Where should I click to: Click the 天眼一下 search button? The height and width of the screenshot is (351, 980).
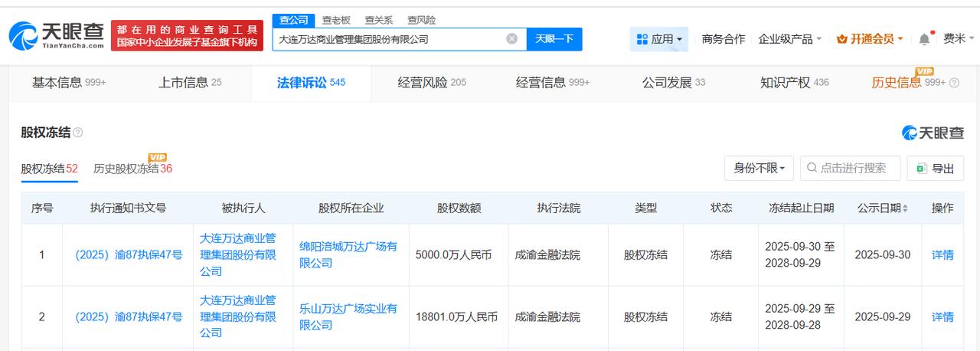coord(554,39)
